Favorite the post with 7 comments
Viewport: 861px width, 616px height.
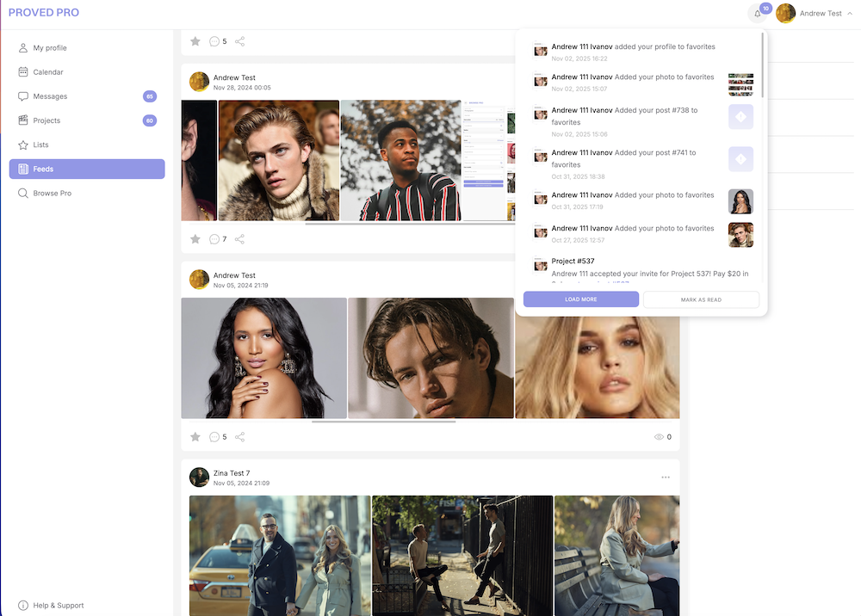pos(195,239)
